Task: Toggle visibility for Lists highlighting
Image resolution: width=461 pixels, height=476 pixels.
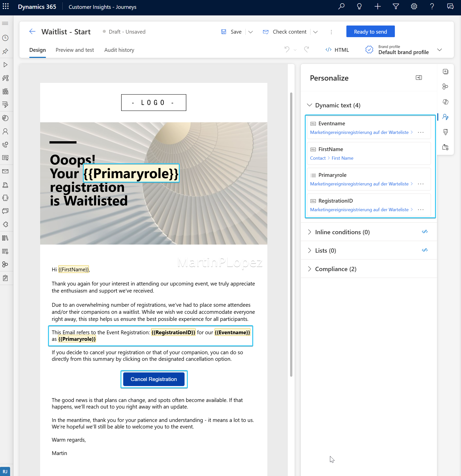Action: 425,250
